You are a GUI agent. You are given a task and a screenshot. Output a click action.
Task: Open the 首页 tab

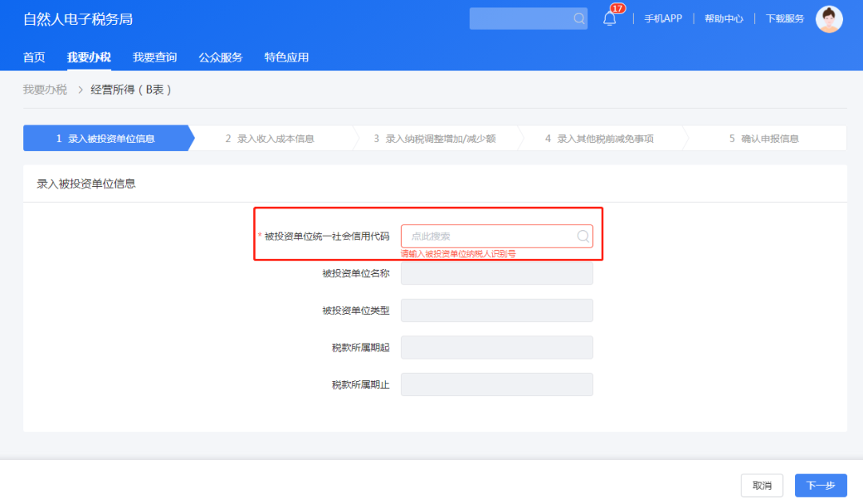click(34, 58)
